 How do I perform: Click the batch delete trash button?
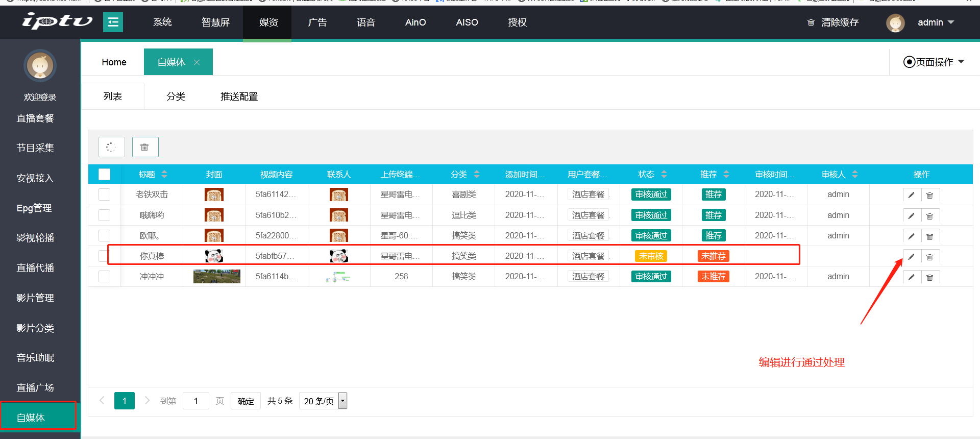145,147
